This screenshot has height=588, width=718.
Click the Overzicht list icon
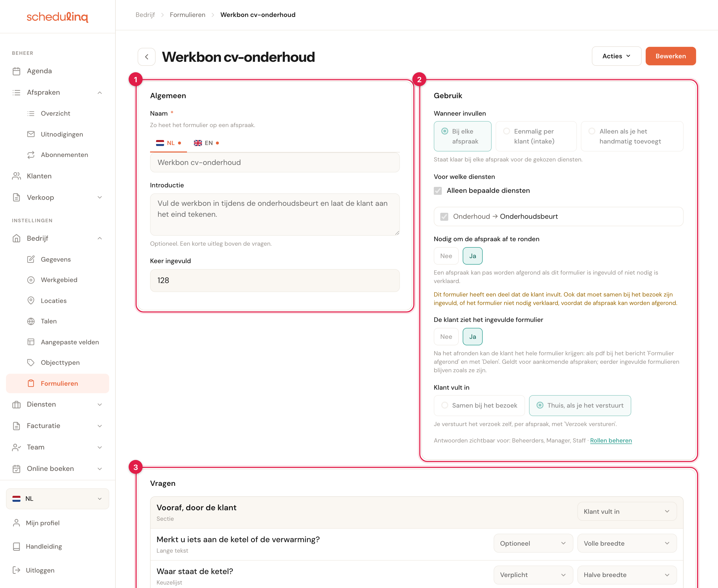coord(31,113)
